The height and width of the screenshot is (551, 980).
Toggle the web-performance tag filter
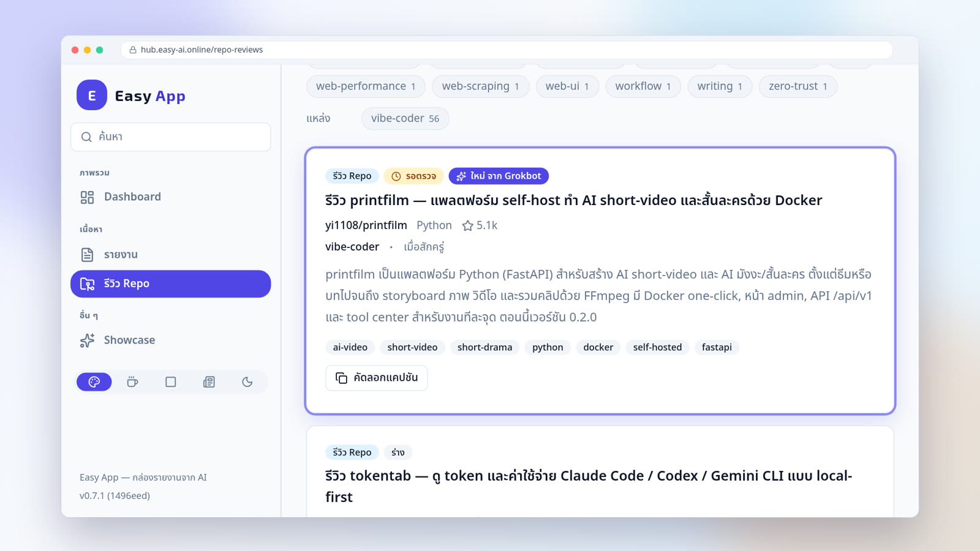point(366,86)
